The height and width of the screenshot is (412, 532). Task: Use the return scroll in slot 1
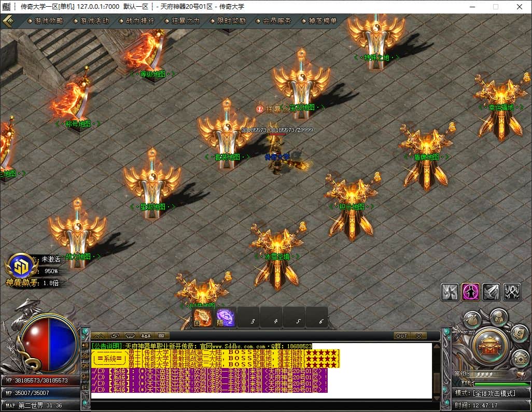202,318
